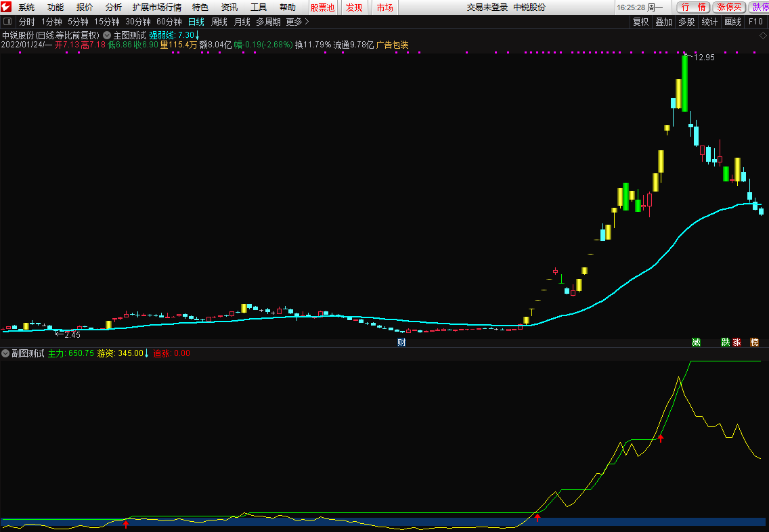The width and height of the screenshot is (769, 532).
Task: Open the 功能 menu
Action: [56, 7]
